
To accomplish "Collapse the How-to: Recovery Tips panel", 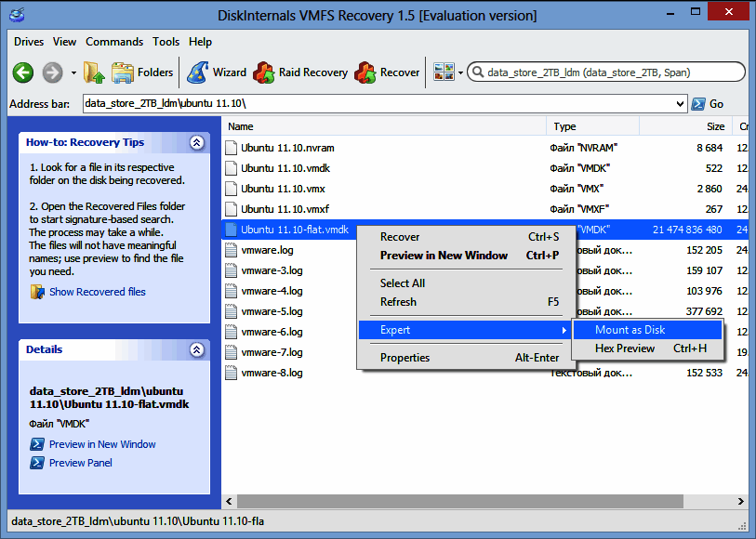I will [x=196, y=143].
